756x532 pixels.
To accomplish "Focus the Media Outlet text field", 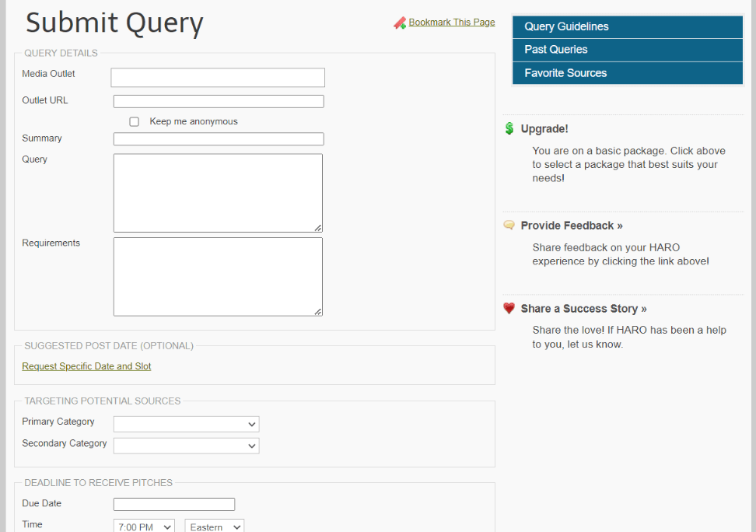I will 218,78.
